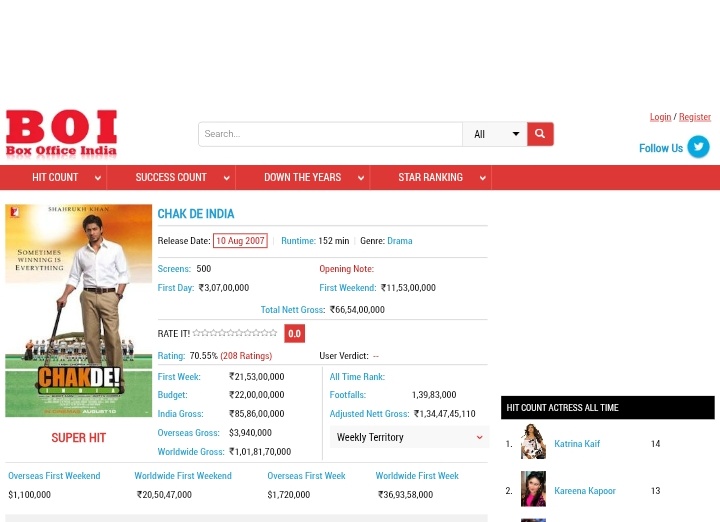
Task: Click the Follow Us text
Action: pyautogui.click(x=661, y=148)
